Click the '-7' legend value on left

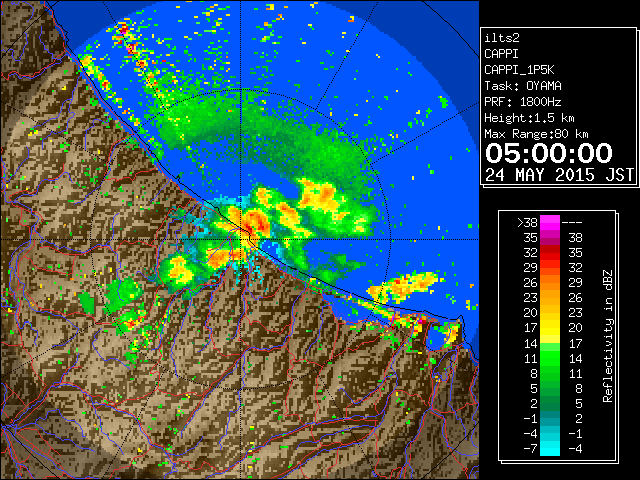pyautogui.click(x=530, y=448)
